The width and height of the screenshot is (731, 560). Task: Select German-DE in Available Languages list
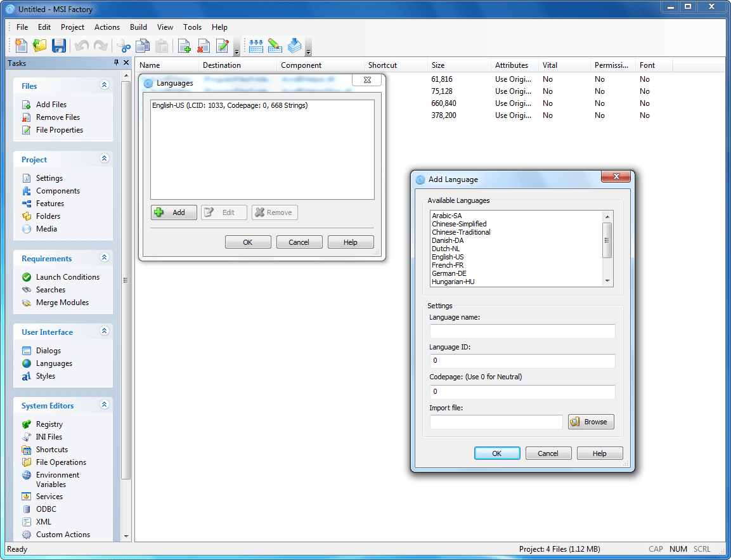click(x=449, y=273)
